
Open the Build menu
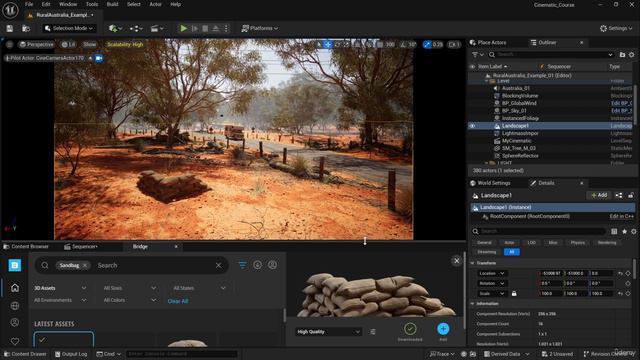112,4
